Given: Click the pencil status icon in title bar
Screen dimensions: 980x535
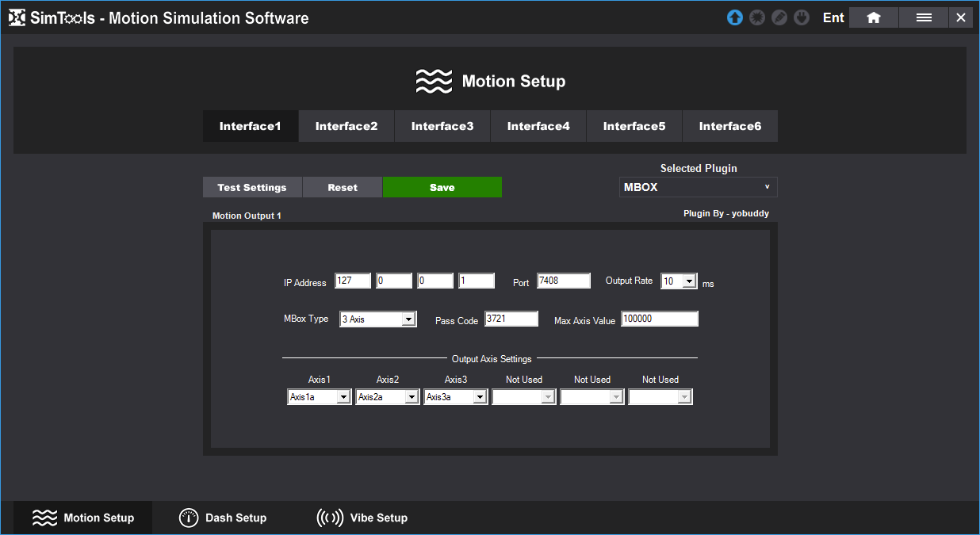Looking at the screenshot, I should [x=779, y=17].
